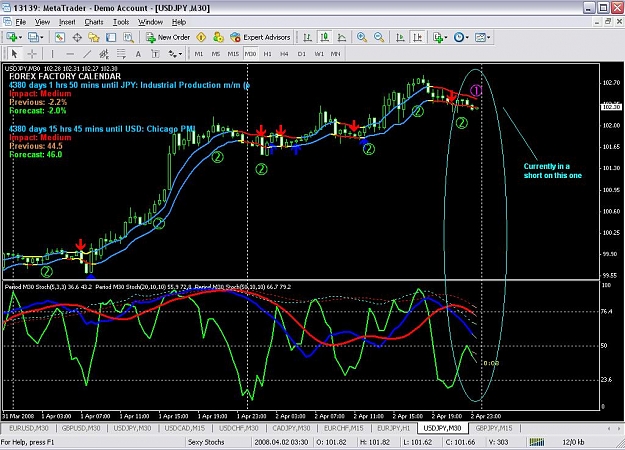Select the arrow Cursor tool
This screenshot has height=450, width=625.
coord(15,54)
